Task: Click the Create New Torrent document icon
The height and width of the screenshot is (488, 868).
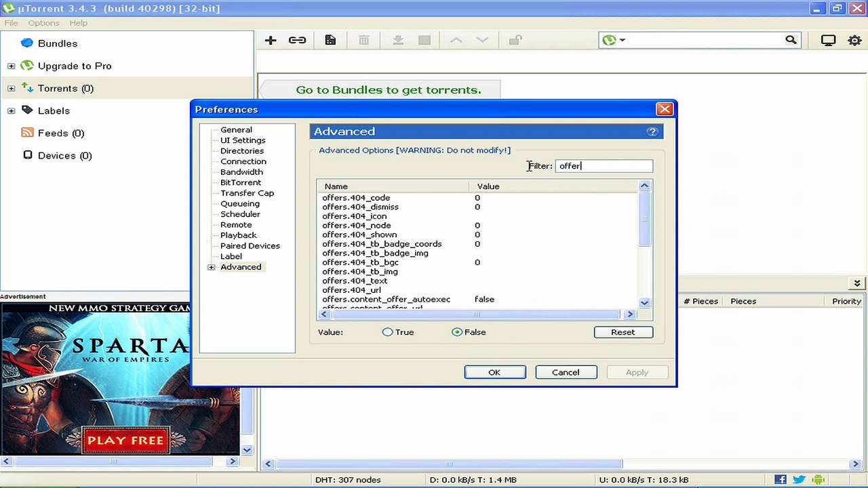Action: 330,41
